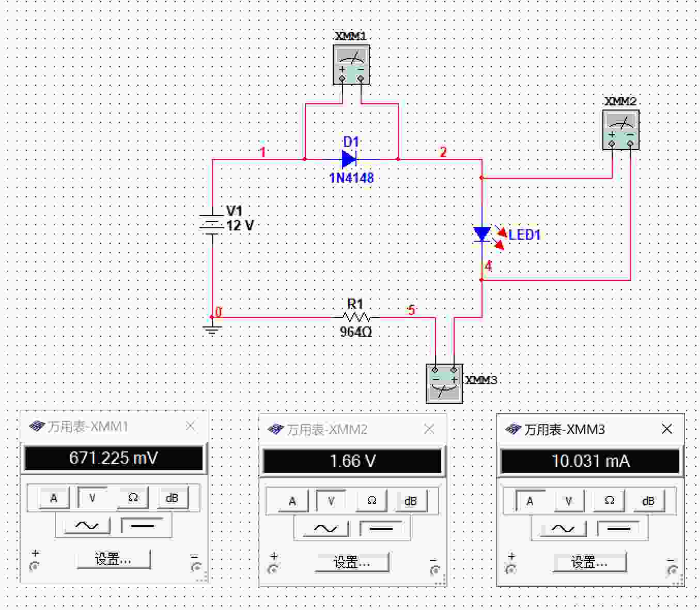
Task: Click the 1.66 V reading display
Action: click(352, 461)
